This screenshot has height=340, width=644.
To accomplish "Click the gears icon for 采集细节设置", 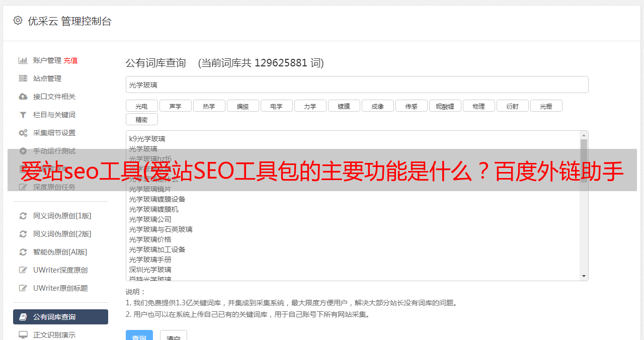I will (x=23, y=133).
